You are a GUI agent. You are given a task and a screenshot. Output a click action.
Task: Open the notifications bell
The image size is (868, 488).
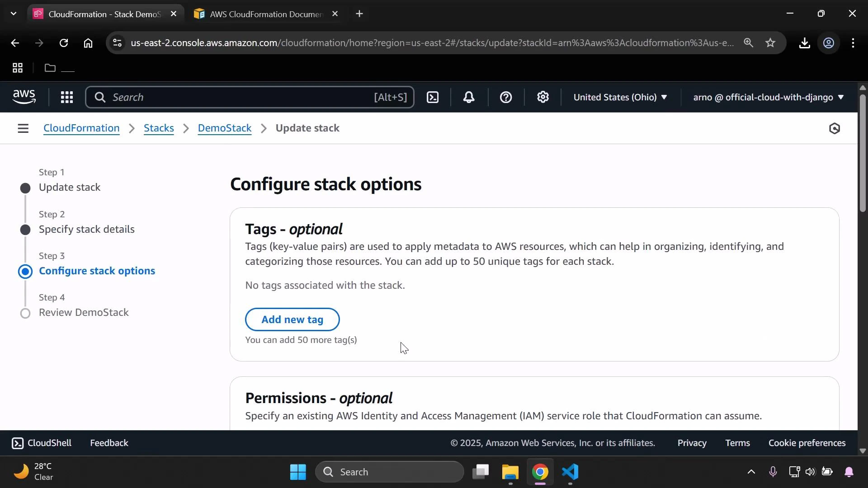[x=469, y=97]
